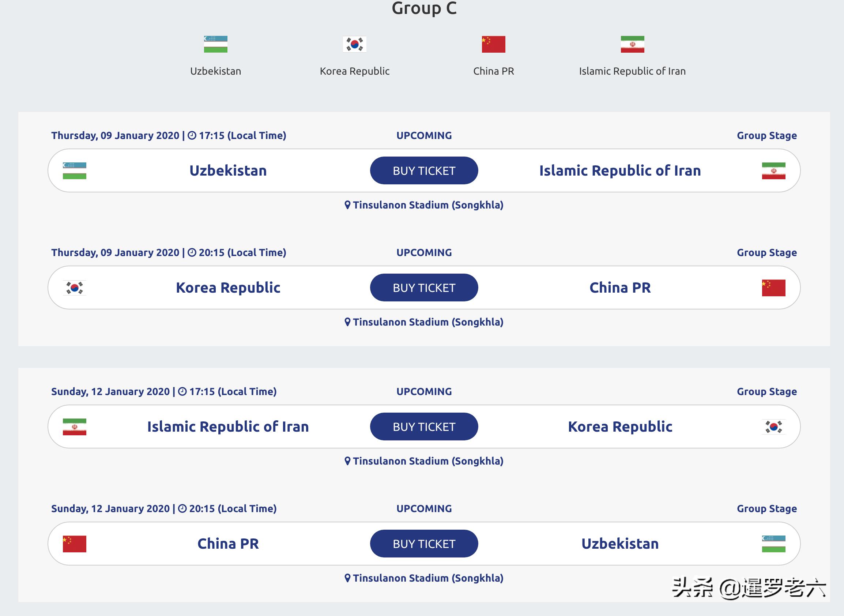Buy ticket for China PR vs Uzbekistan match

pos(424,544)
